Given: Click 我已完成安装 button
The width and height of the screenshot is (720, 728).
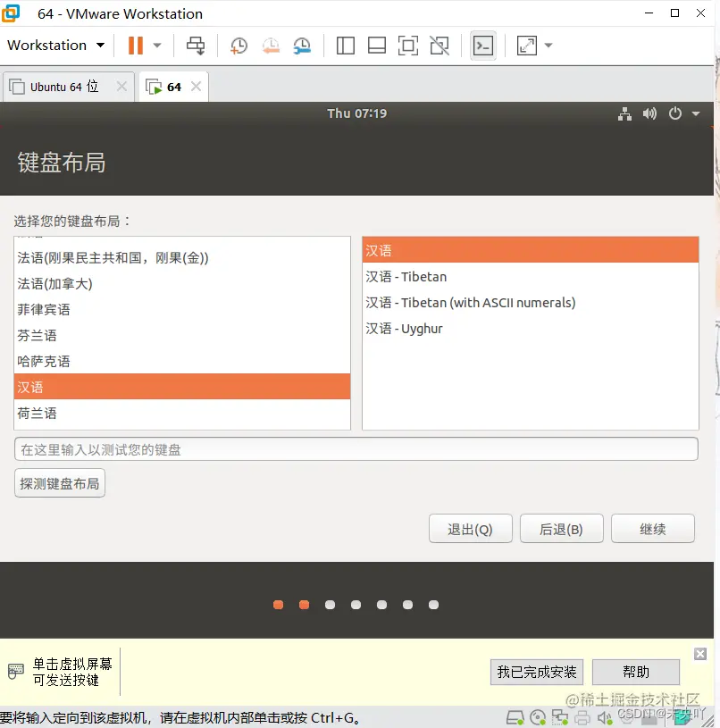Looking at the screenshot, I should pyautogui.click(x=537, y=672).
